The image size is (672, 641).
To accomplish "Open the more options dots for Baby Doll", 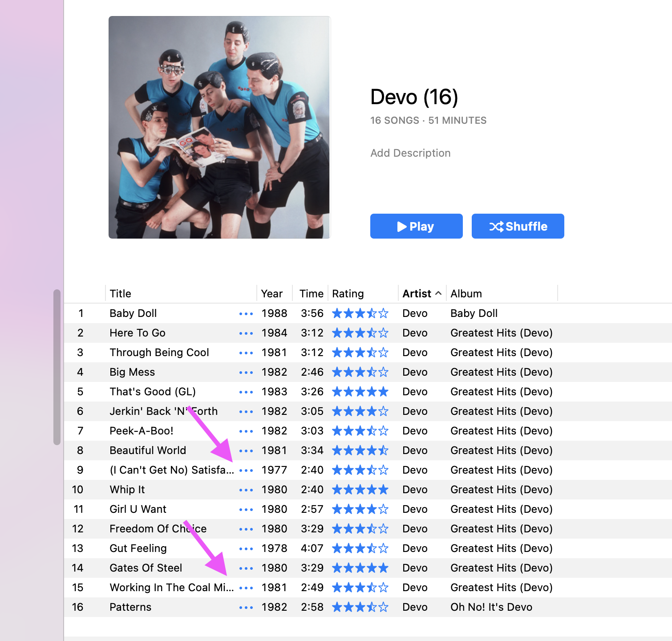I will point(246,314).
